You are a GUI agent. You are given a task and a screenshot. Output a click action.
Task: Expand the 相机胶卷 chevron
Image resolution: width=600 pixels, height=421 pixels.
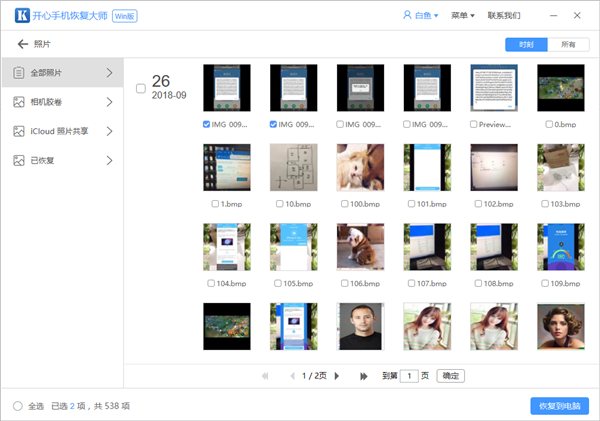pos(109,102)
